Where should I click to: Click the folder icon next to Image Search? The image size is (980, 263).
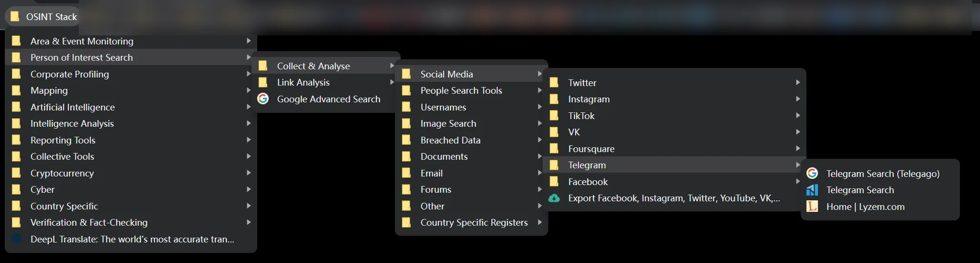[406, 123]
